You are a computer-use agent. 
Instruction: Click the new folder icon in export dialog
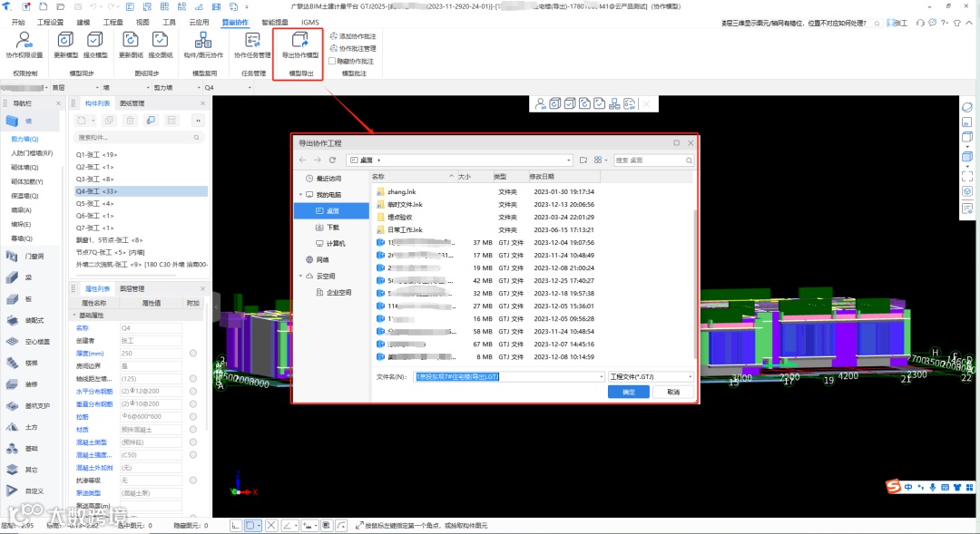click(x=583, y=160)
